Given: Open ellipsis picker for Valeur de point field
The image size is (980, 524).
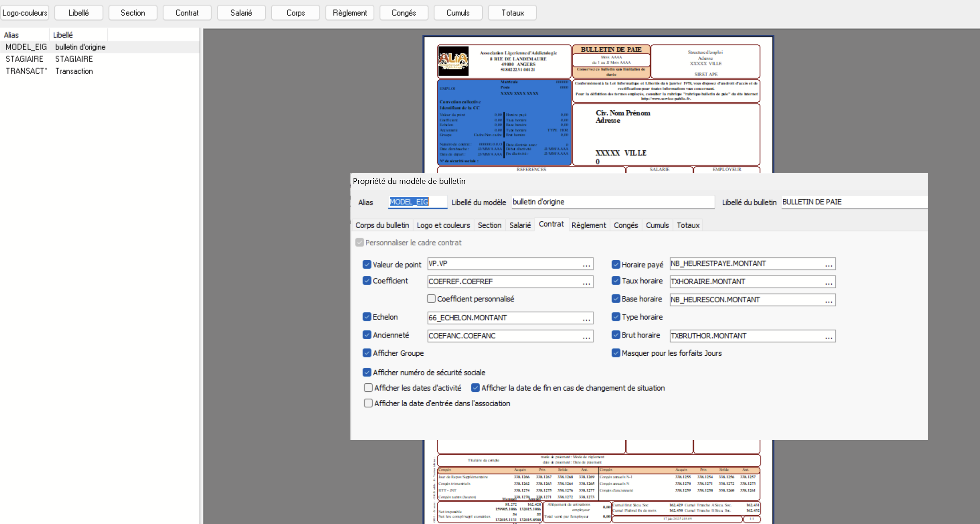Looking at the screenshot, I should pyautogui.click(x=587, y=264).
